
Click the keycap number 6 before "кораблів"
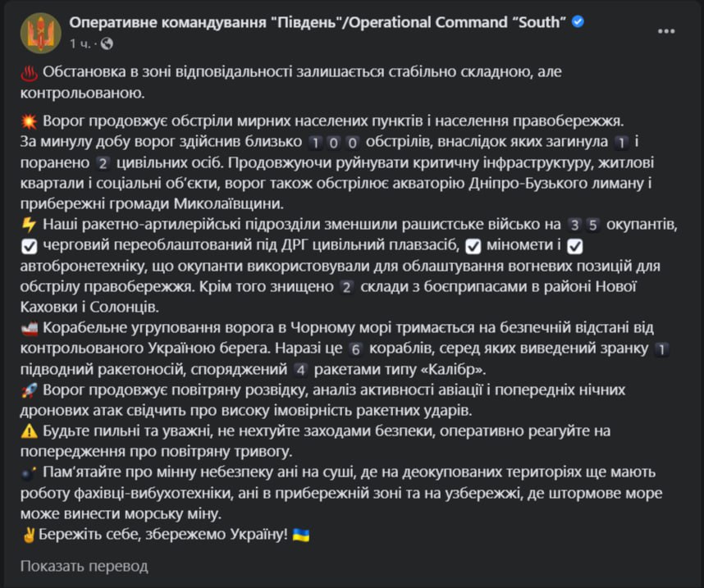[355, 349]
